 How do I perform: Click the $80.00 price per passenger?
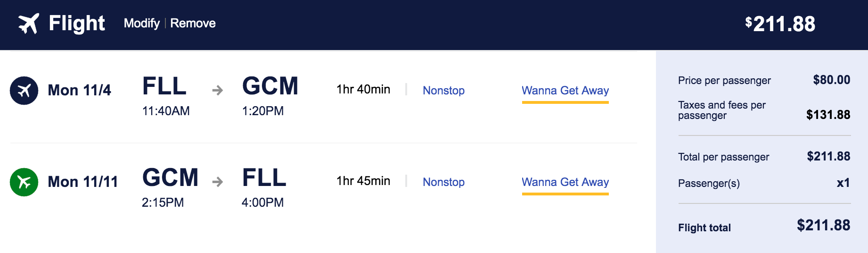[x=831, y=80]
